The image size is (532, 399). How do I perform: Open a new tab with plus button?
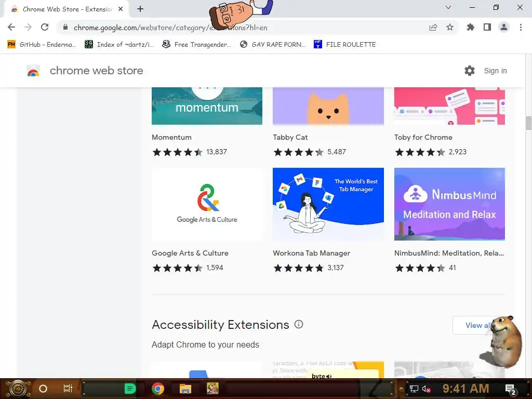point(140,9)
